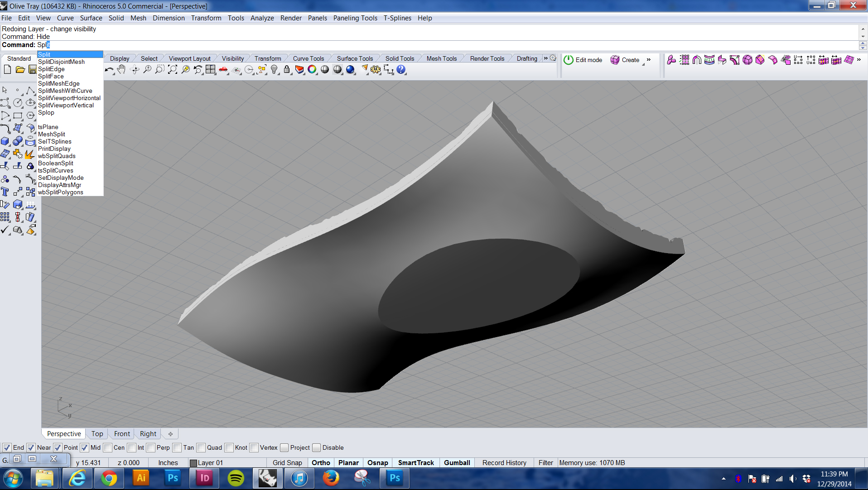Toggle Record History in the status bar
Viewport: 868px width, 490px height.
[x=504, y=463]
